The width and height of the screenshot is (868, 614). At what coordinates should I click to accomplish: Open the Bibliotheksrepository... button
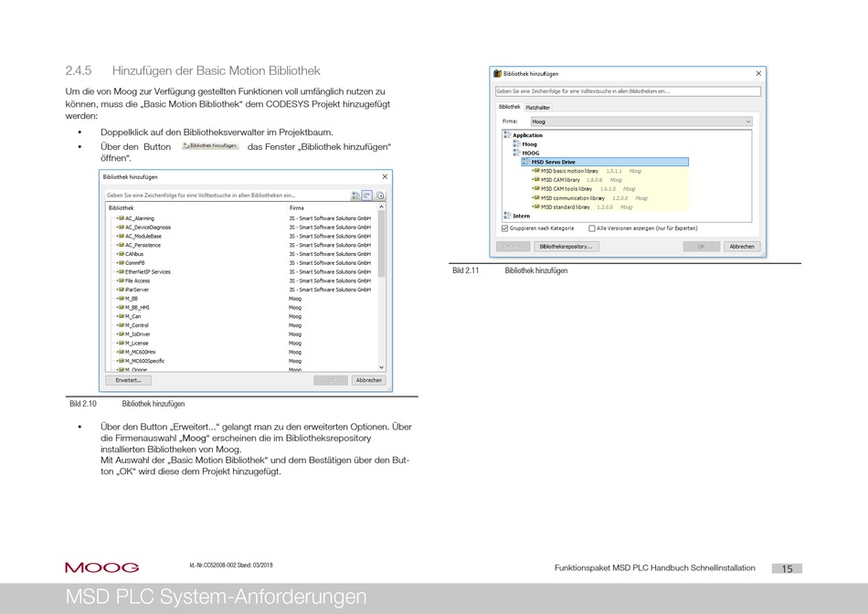click(566, 247)
